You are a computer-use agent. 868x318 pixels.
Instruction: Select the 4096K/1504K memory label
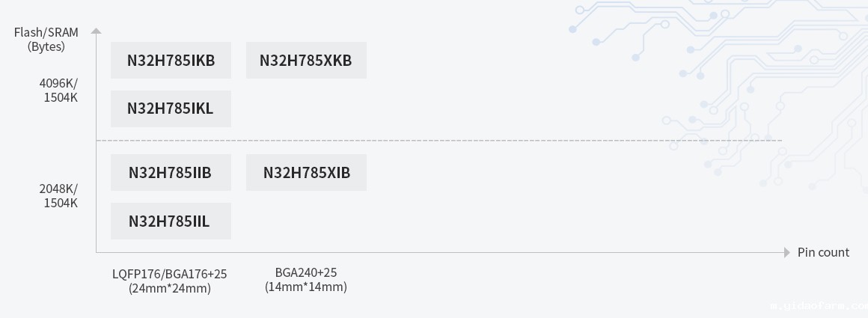click(x=58, y=90)
